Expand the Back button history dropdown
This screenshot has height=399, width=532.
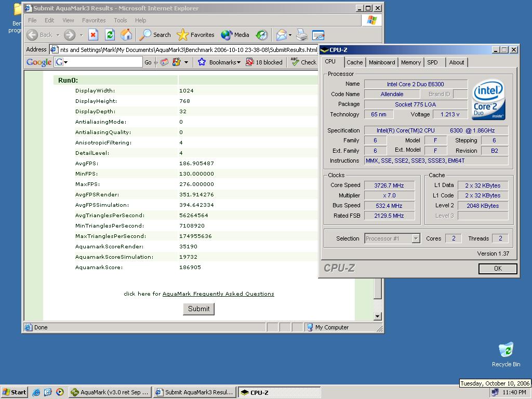58,35
